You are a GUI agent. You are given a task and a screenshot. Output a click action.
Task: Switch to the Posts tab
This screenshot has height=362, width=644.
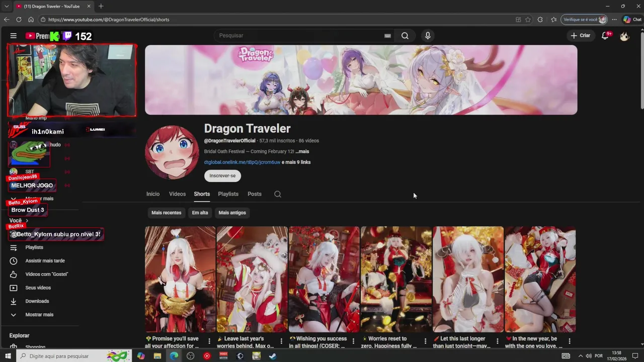(255, 194)
